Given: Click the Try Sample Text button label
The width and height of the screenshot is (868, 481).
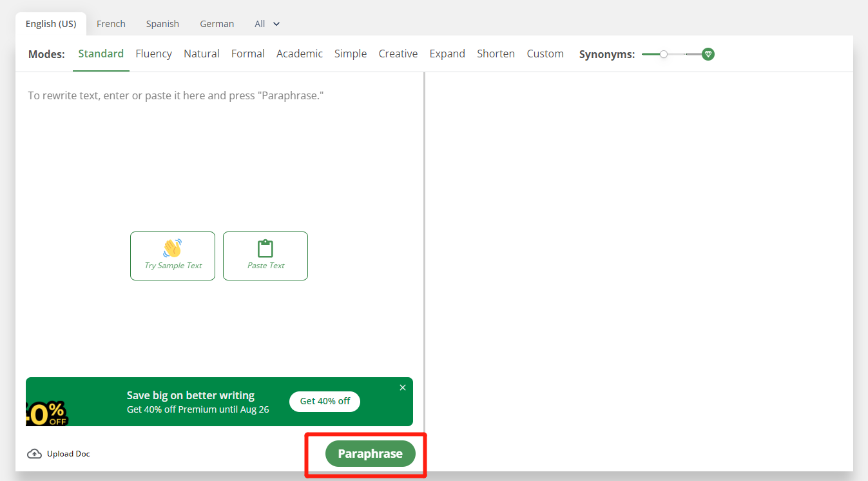Looking at the screenshot, I should coord(173,266).
